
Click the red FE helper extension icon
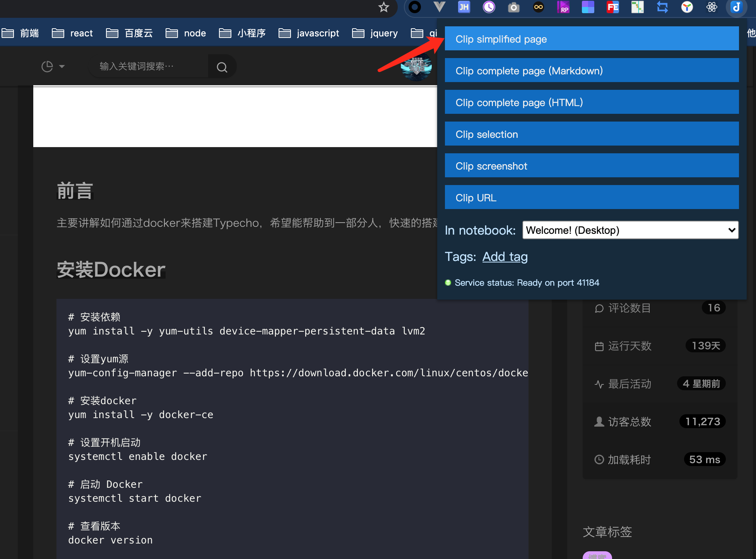point(612,7)
